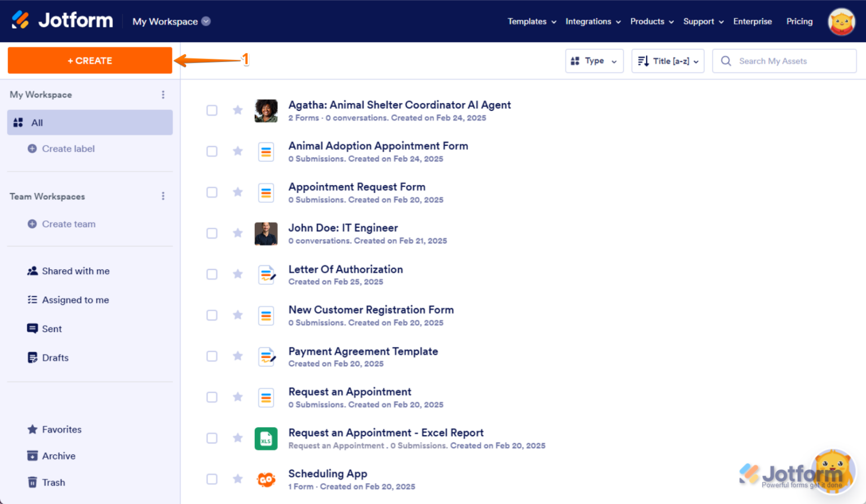This screenshot has height=504, width=866.
Task: Click the Pricing link
Action: [799, 21]
